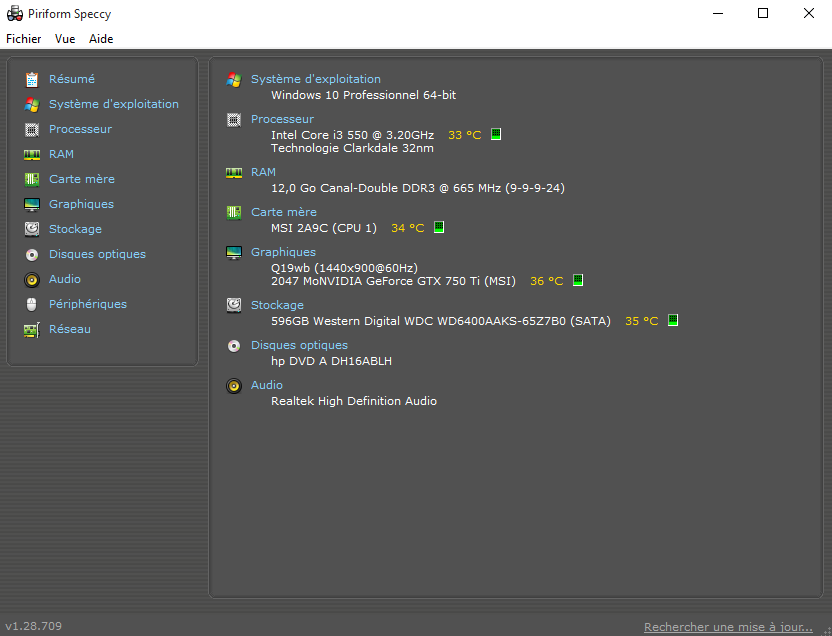
Task: Open the Audio sidebar section
Action: pyautogui.click(x=65, y=279)
